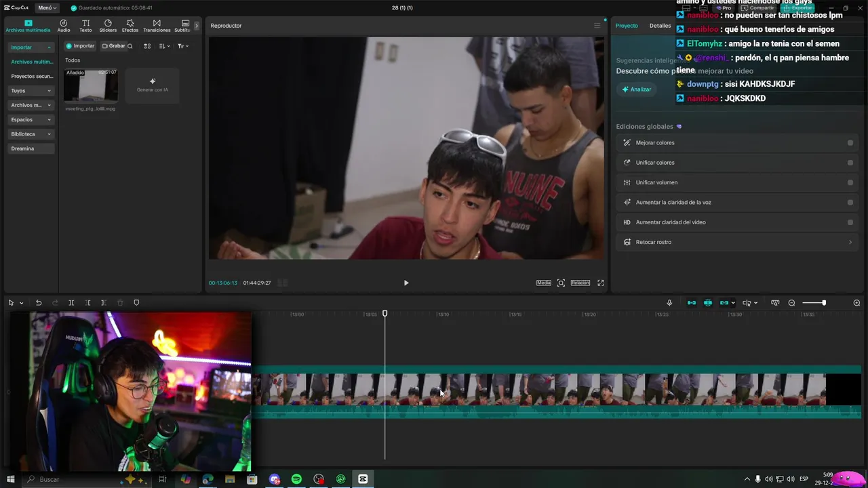
Task: Click the Analizar button
Action: point(636,89)
